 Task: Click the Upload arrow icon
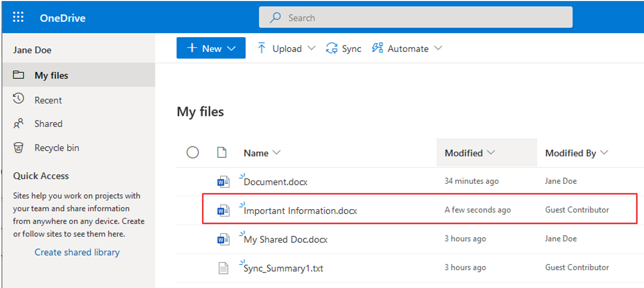[x=262, y=48]
